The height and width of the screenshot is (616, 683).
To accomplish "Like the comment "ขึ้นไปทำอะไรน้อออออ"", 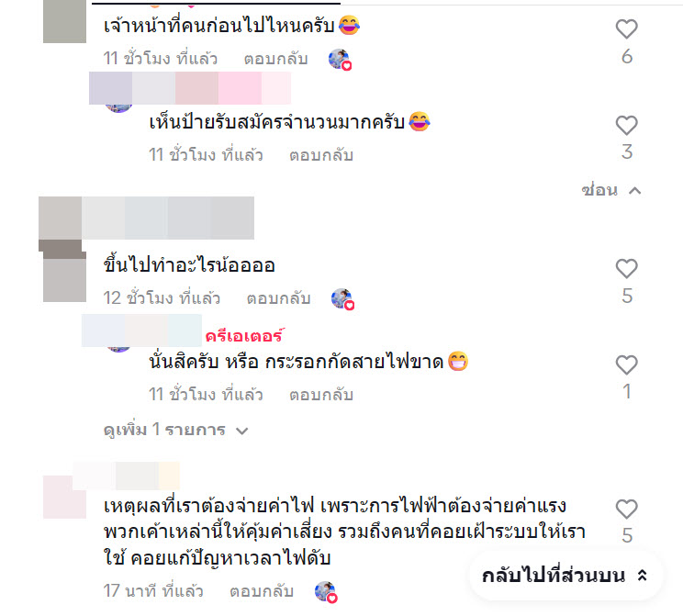I will click(x=626, y=268).
